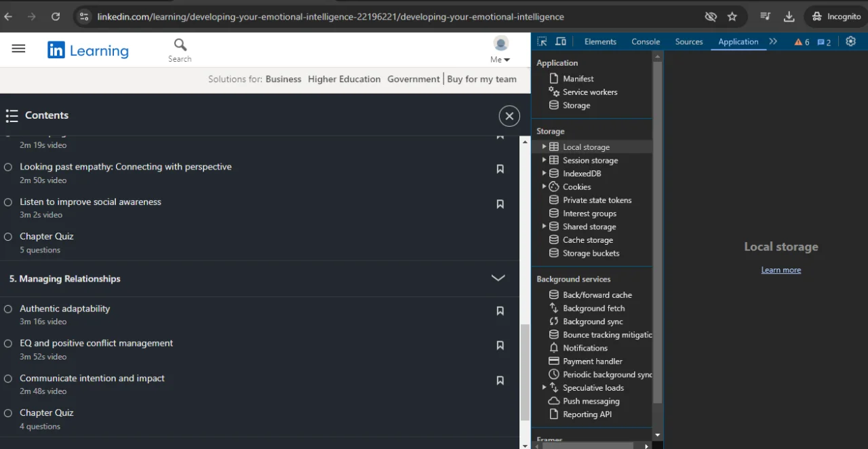Screen dimensions: 868x449
Task: Click Learn more link under Local storage
Action: click(781, 270)
